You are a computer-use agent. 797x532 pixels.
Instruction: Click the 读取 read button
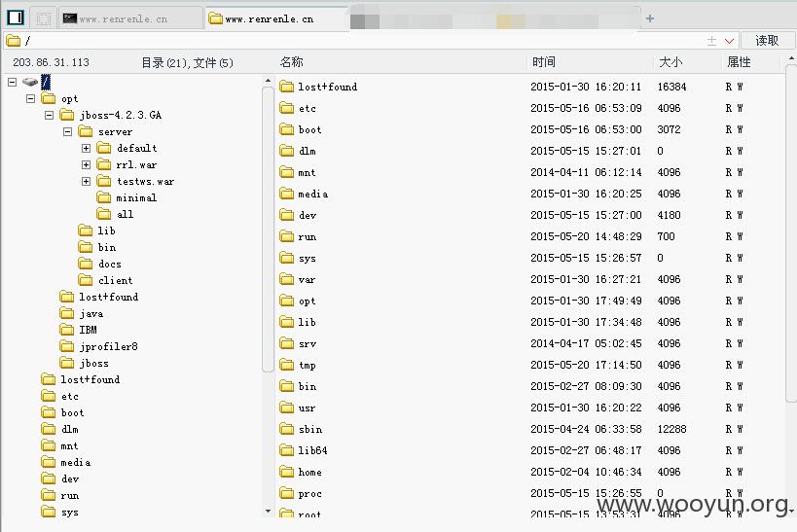coord(767,41)
